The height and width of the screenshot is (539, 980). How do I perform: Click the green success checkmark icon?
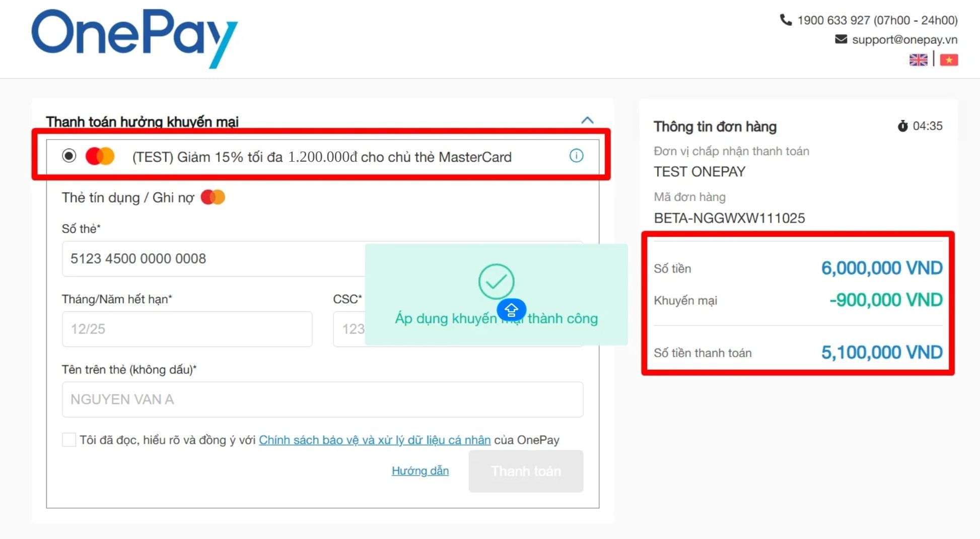click(x=496, y=282)
